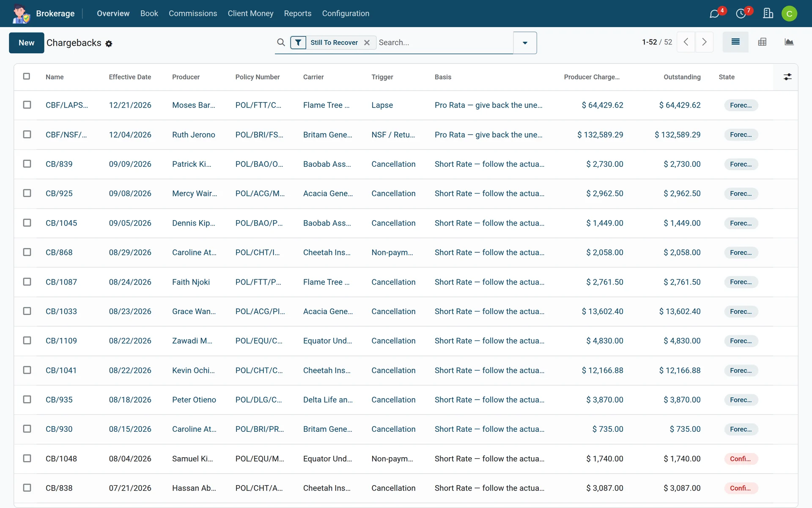Check the CB/1045 row checkbox

(27, 223)
